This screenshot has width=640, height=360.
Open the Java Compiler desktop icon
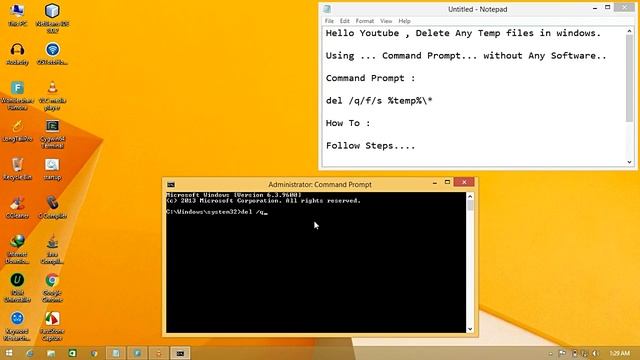(52, 249)
